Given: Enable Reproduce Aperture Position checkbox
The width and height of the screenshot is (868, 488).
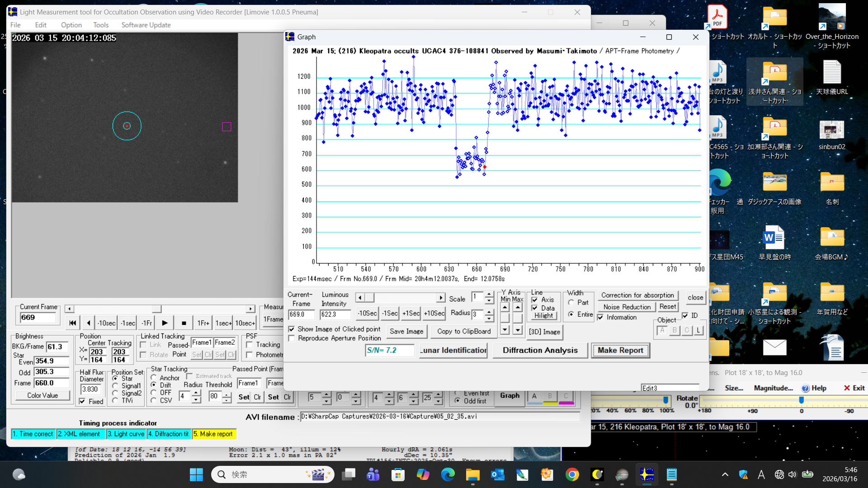Looking at the screenshot, I should click(x=292, y=338).
